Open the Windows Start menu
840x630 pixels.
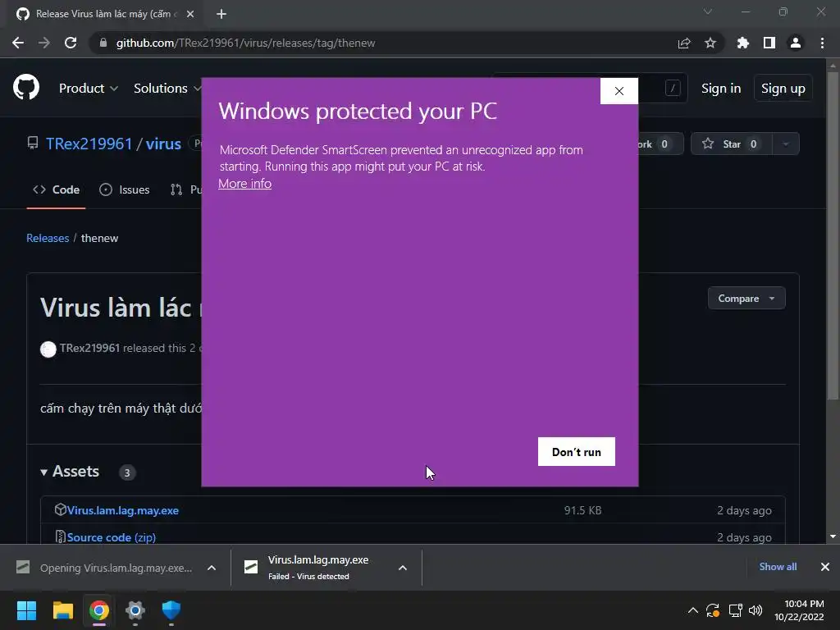[x=26, y=610]
